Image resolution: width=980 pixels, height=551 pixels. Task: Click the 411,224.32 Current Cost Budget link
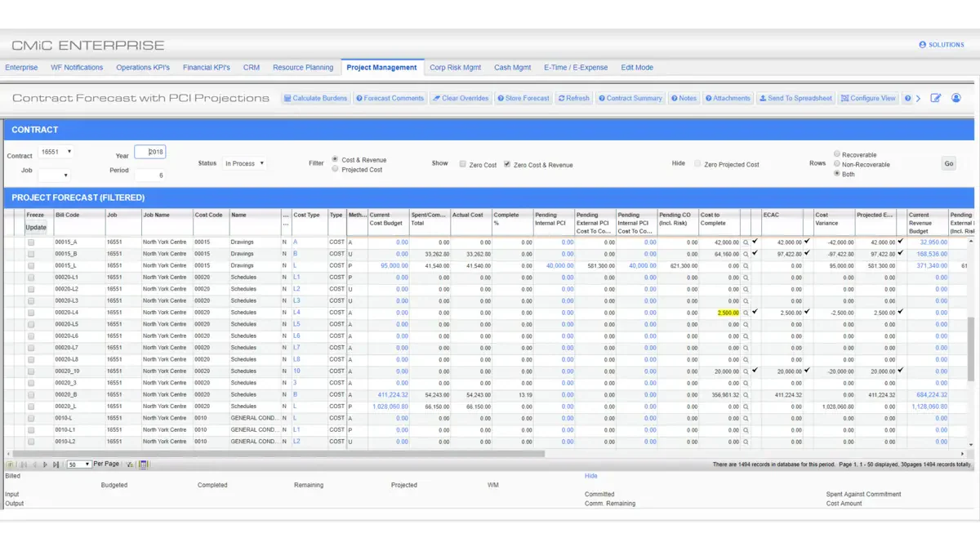point(393,395)
